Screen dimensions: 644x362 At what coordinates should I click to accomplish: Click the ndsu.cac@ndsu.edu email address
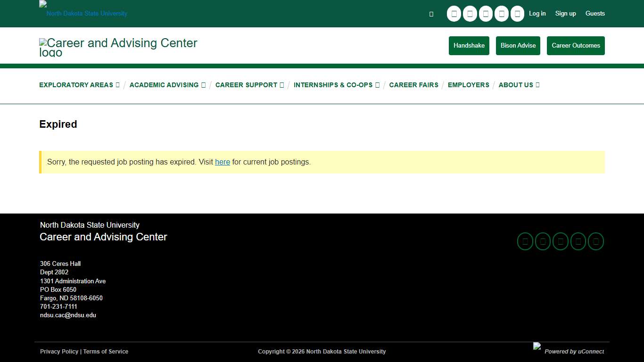click(68, 315)
